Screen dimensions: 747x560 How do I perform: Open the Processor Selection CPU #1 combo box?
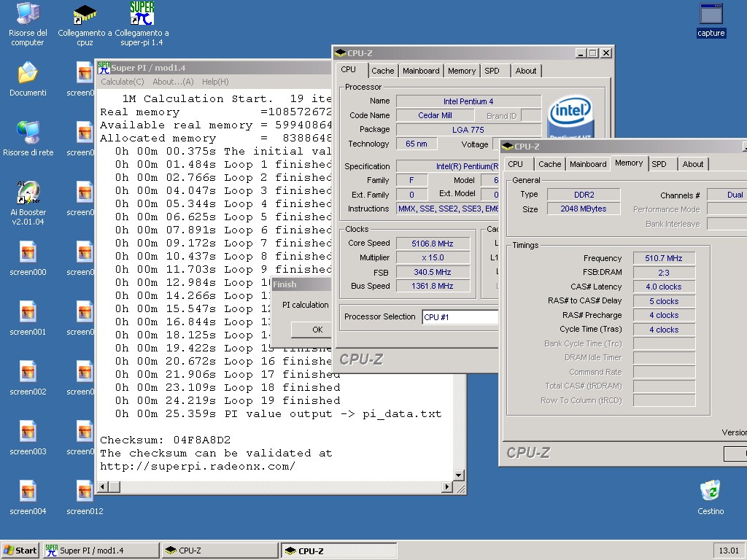pyautogui.click(x=460, y=317)
